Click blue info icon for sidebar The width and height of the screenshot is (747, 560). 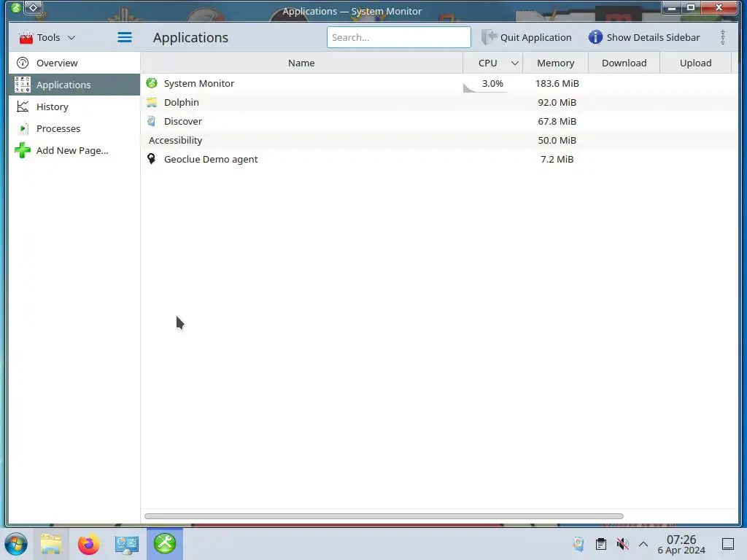tap(595, 37)
